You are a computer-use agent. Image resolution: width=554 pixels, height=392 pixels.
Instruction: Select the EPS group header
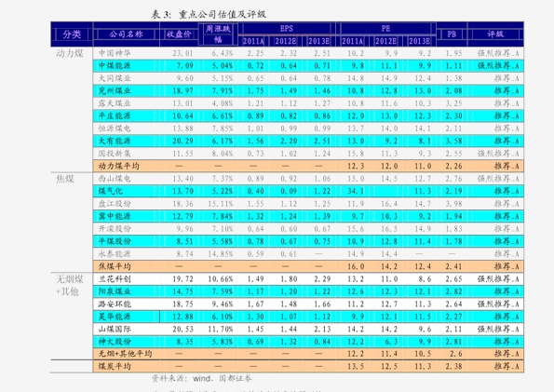tap(287, 29)
